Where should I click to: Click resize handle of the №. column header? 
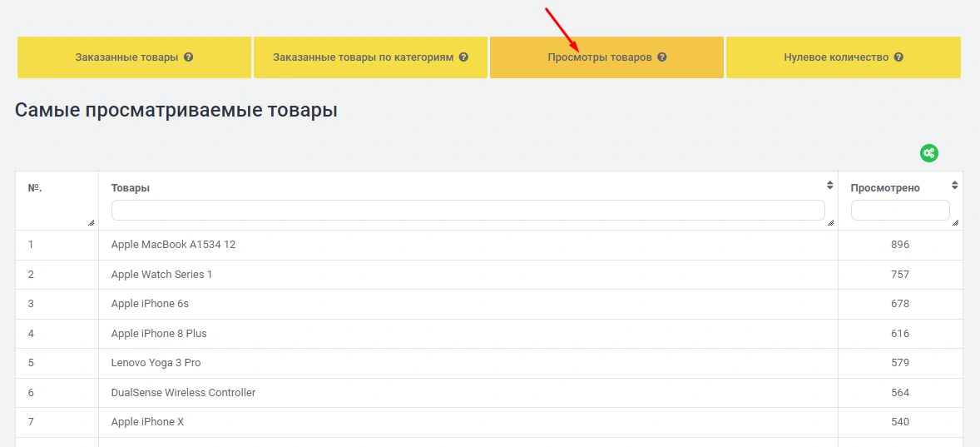[91, 222]
